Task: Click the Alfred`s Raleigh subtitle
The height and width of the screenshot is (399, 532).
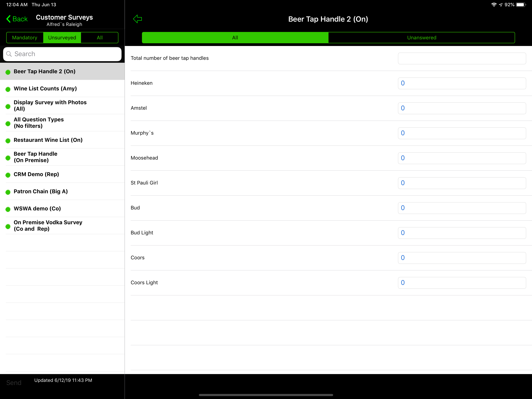Action: [64, 24]
